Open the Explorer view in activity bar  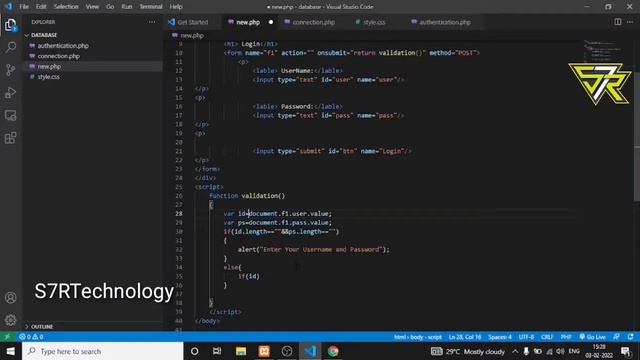click(x=11, y=25)
